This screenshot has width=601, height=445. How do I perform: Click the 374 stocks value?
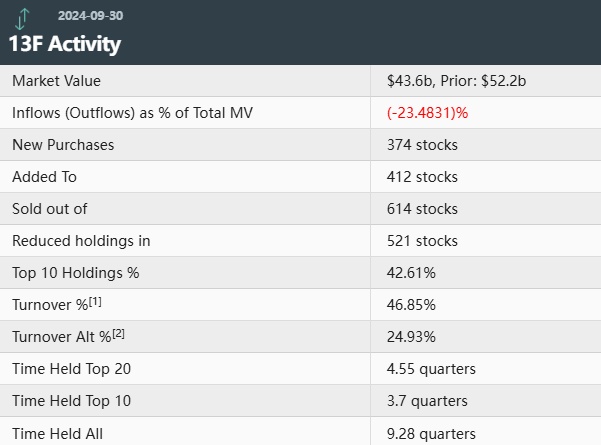422,145
